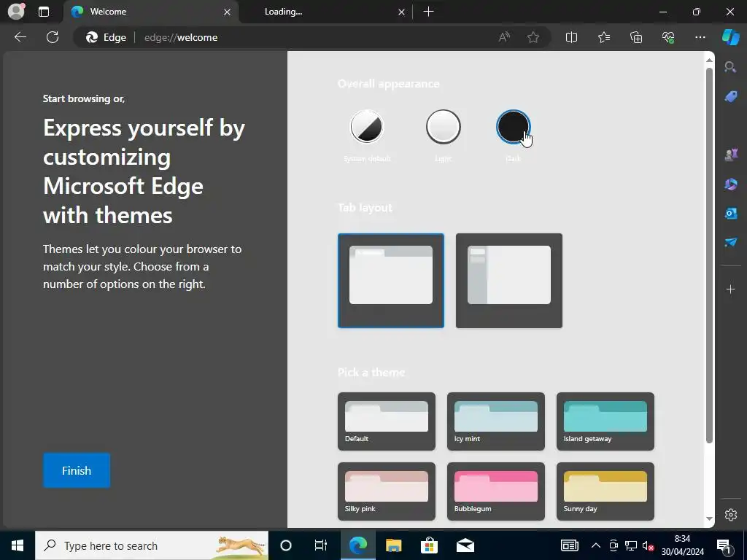Pick the Island getaway theme

tap(605, 421)
